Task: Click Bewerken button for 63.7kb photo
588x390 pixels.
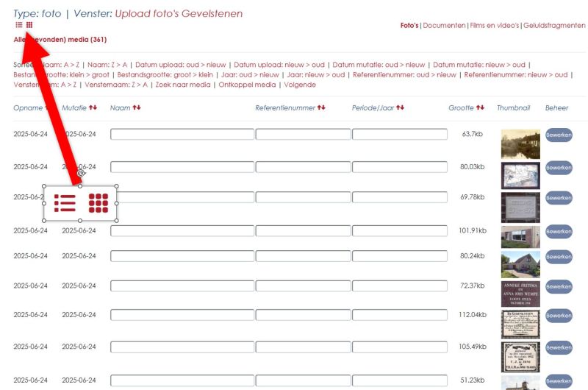Action: pos(559,135)
